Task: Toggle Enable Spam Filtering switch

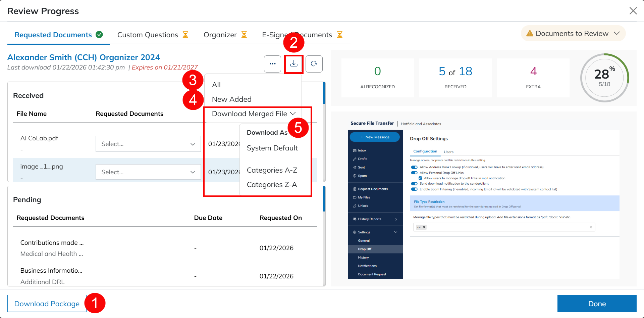Action: 414,189
